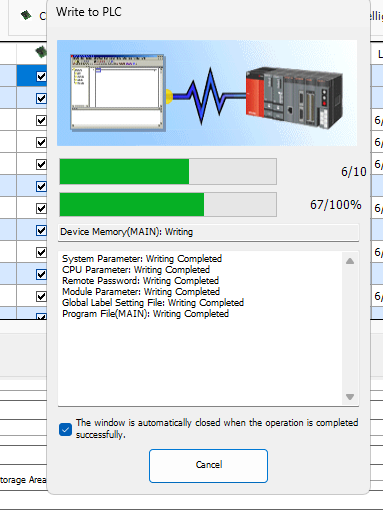Image resolution: width=383 pixels, height=518 pixels.
Task: Click the Write to PLC dialog title
Action: pos(89,12)
